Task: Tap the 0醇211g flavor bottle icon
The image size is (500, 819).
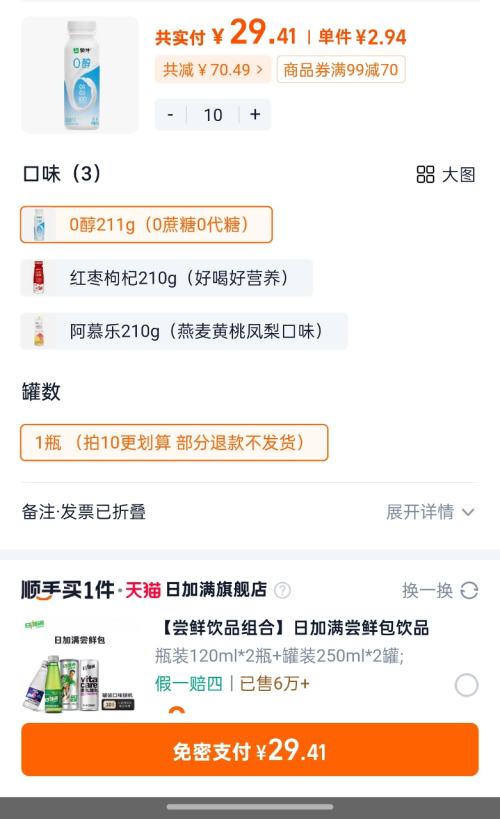Action: [x=39, y=225]
